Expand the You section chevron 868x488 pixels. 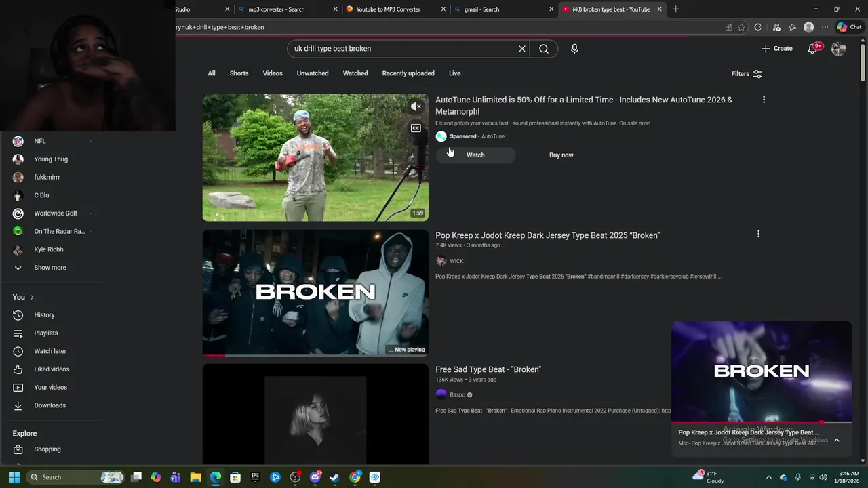pos(32,298)
